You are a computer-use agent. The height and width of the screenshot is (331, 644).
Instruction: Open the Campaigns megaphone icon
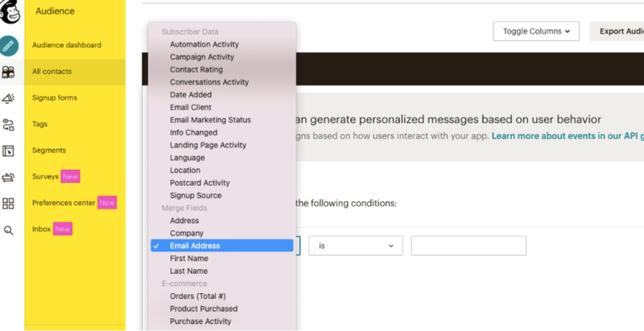pyautogui.click(x=8, y=98)
